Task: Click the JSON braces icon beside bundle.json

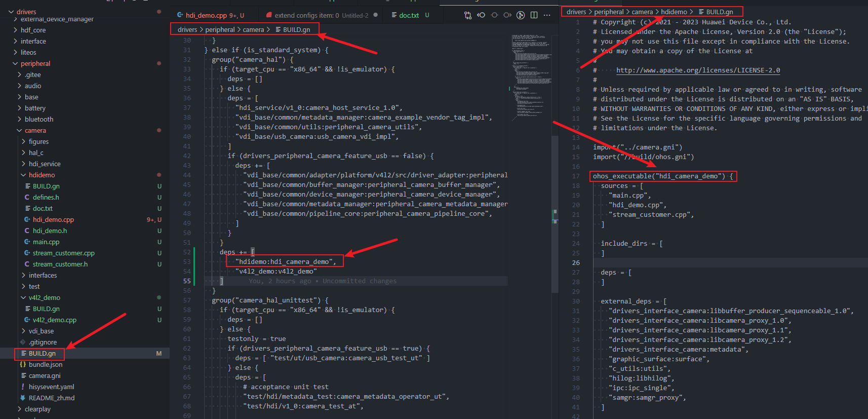Action: 23,364
